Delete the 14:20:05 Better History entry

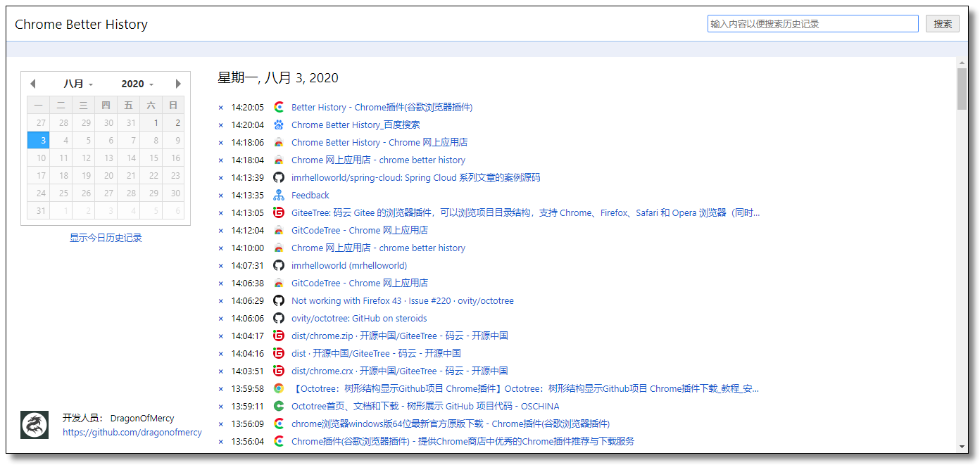tap(220, 108)
